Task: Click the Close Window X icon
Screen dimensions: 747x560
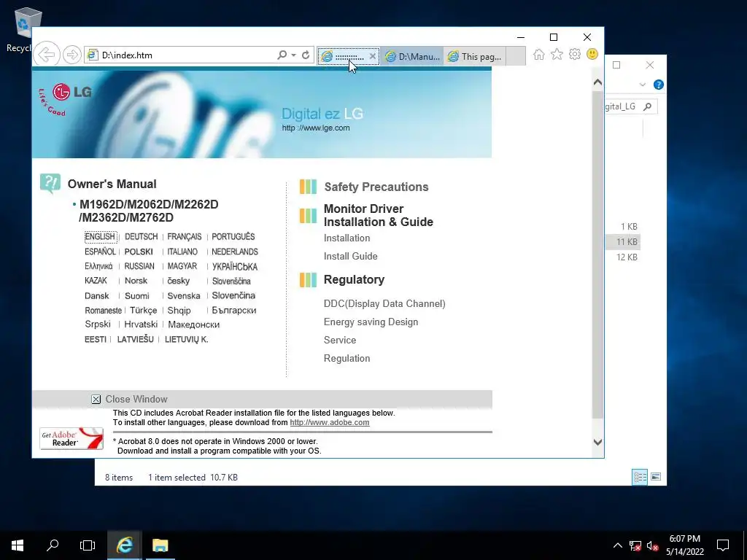Action: 96,399
